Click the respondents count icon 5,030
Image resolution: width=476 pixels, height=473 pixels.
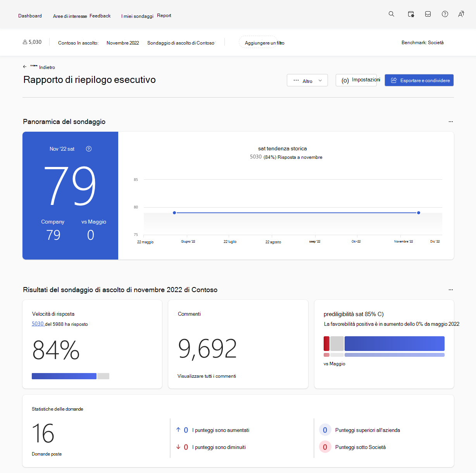[x=25, y=42]
